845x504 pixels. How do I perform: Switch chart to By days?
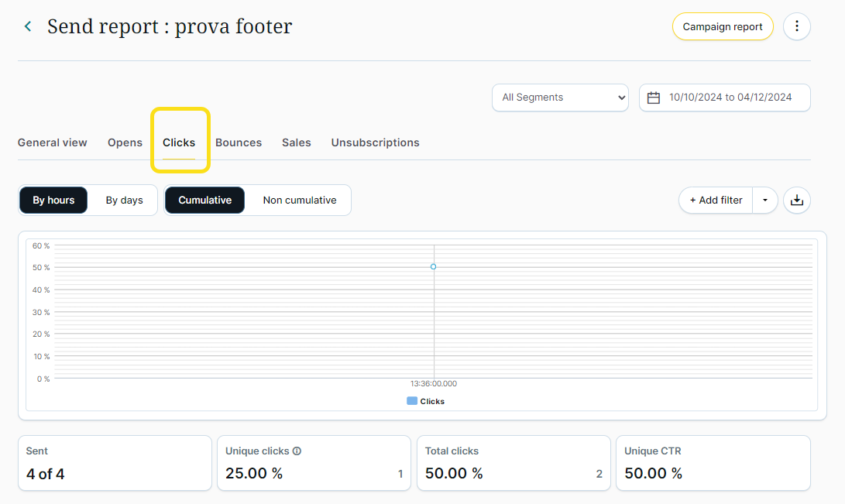(124, 201)
